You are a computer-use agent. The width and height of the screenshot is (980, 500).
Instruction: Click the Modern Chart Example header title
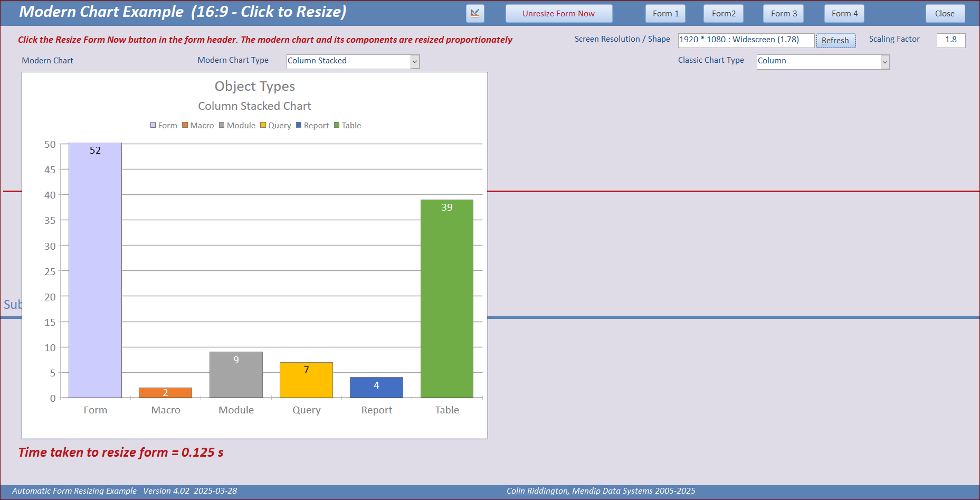click(x=183, y=12)
